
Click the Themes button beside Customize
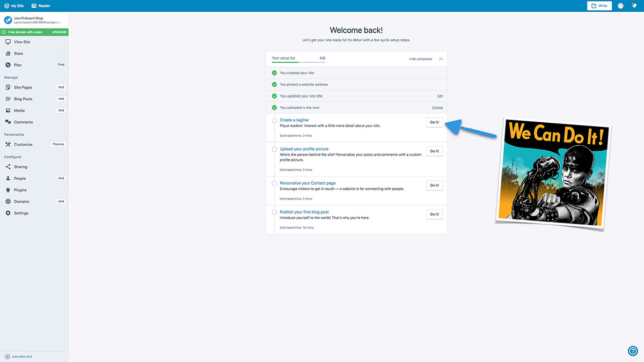[58, 144]
